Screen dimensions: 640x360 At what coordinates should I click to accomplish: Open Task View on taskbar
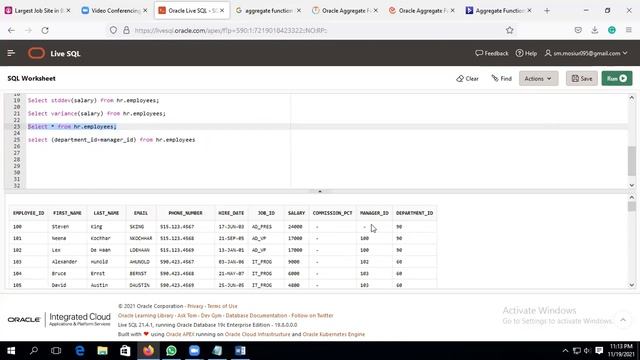click(x=56, y=351)
